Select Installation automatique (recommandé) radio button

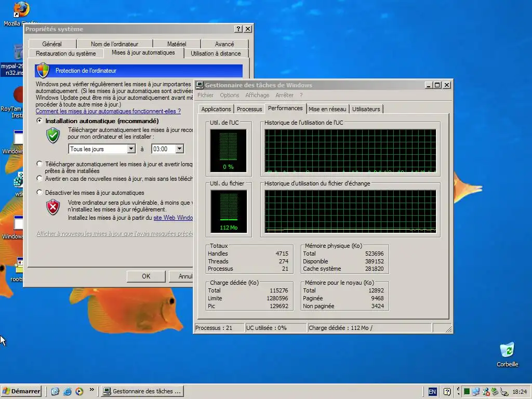pos(39,121)
